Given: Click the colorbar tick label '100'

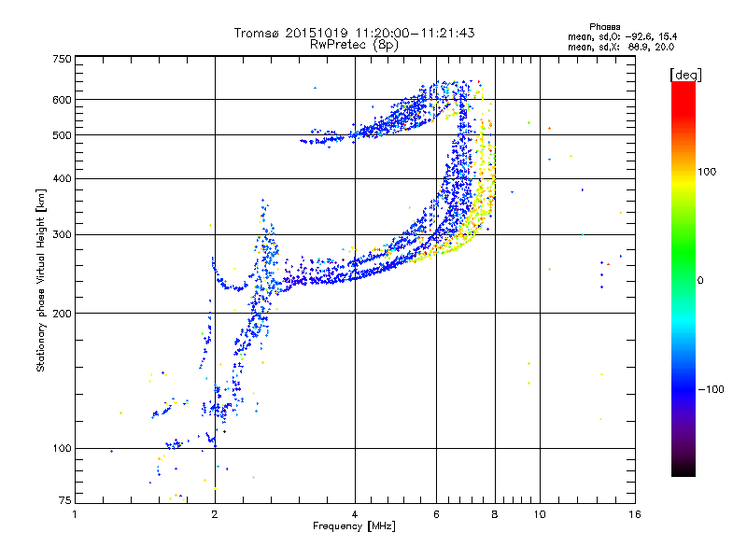Looking at the screenshot, I should [x=707, y=172].
